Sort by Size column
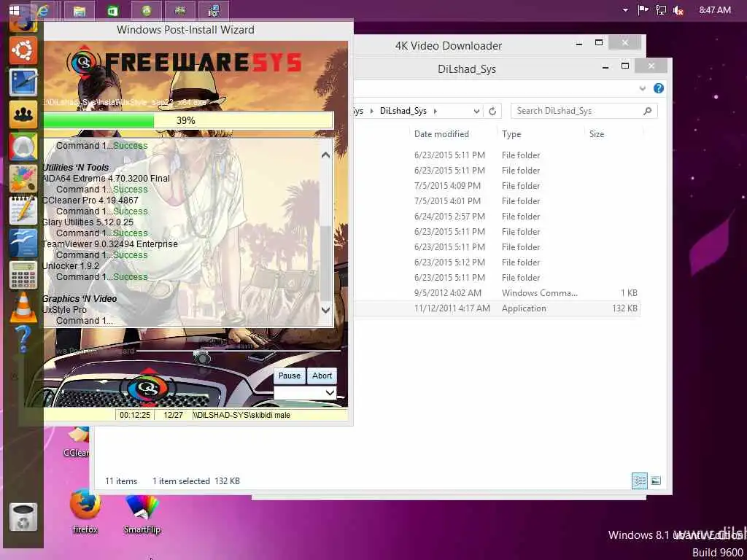Viewport: 747px width, 560px height. coord(597,134)
